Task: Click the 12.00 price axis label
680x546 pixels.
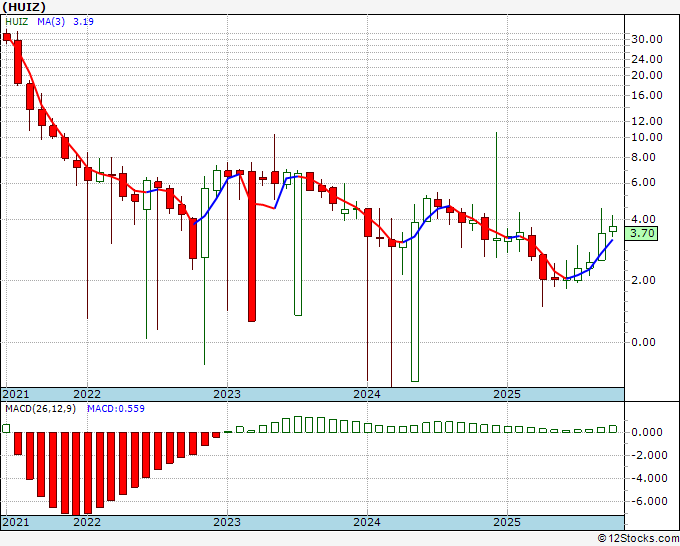Action: pyautogui.click(x=647, y=121)
